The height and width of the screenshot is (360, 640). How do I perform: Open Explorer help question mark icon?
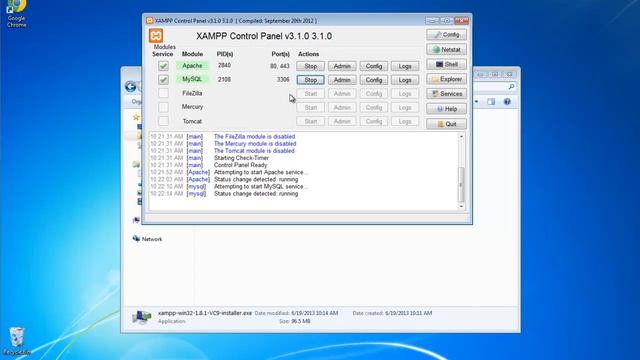point(507,102)
